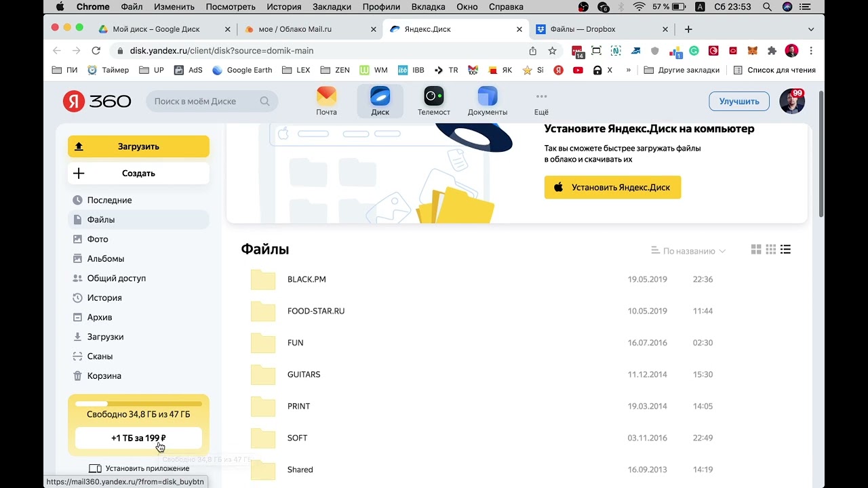The image size is (868, 488).
Task: Open Chrome three-dot menu
Action: pyautogui.click(x=811, y=51)
